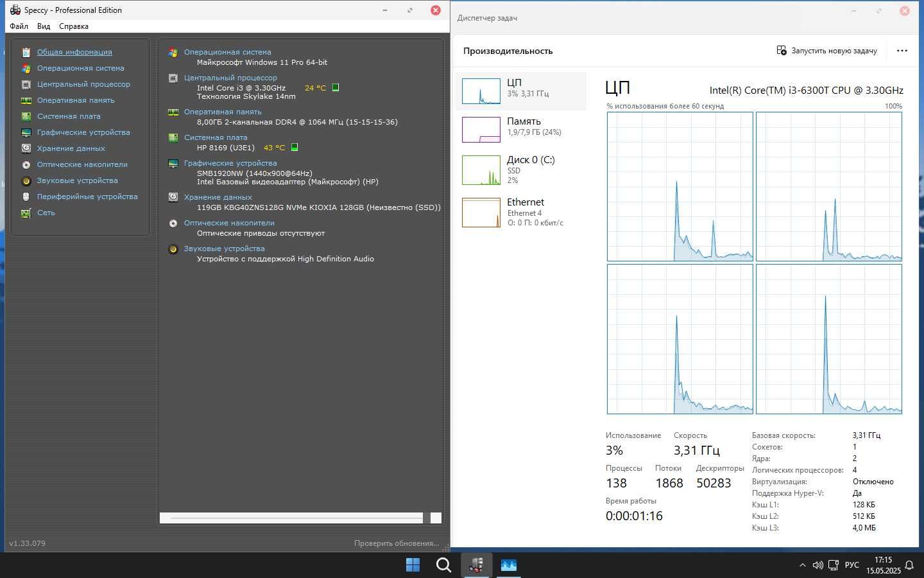924x578 pixels.
Task: Click the optical disc icon in Speccy sidebar
Action: 26,165
